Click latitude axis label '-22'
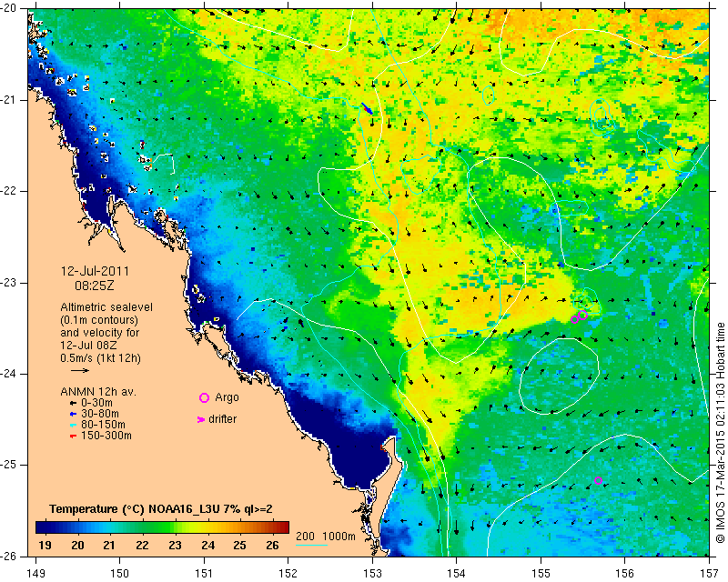The width and height of the screenshot is (728, 582). (x=9, y=191)
